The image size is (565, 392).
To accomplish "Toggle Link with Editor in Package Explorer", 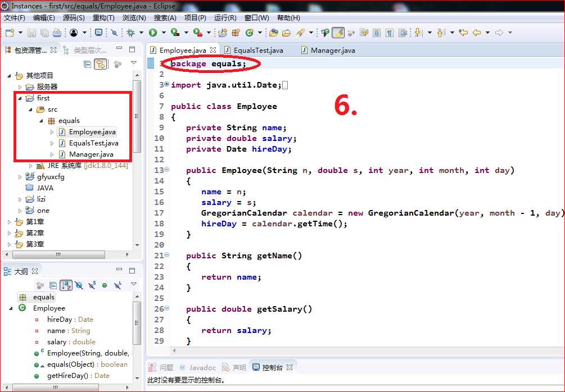I will coord(101,64).
